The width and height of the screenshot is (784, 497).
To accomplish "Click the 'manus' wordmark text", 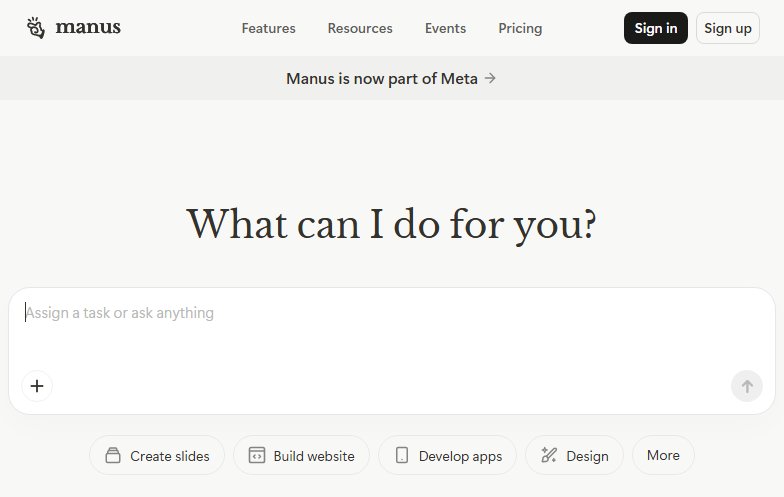I will pos(88,28).
